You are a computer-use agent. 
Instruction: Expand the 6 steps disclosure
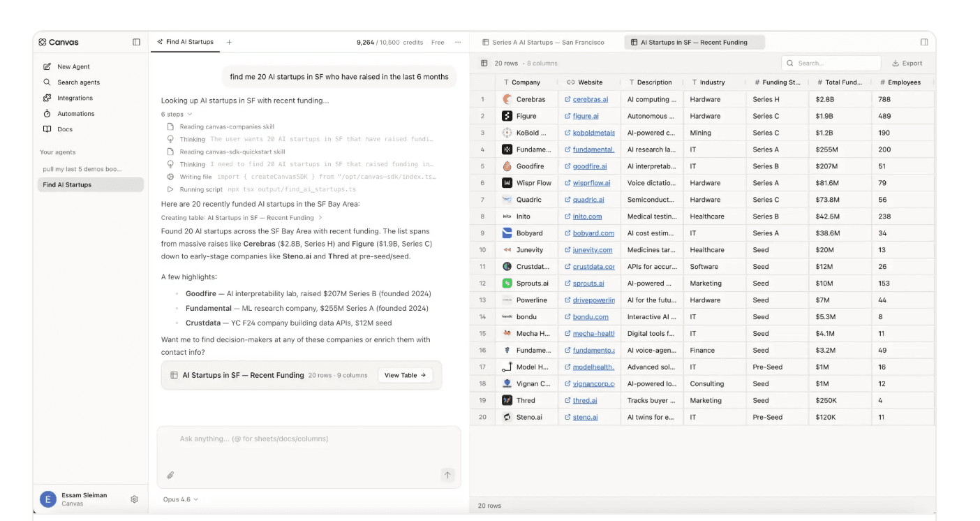[x=177, y=114]
